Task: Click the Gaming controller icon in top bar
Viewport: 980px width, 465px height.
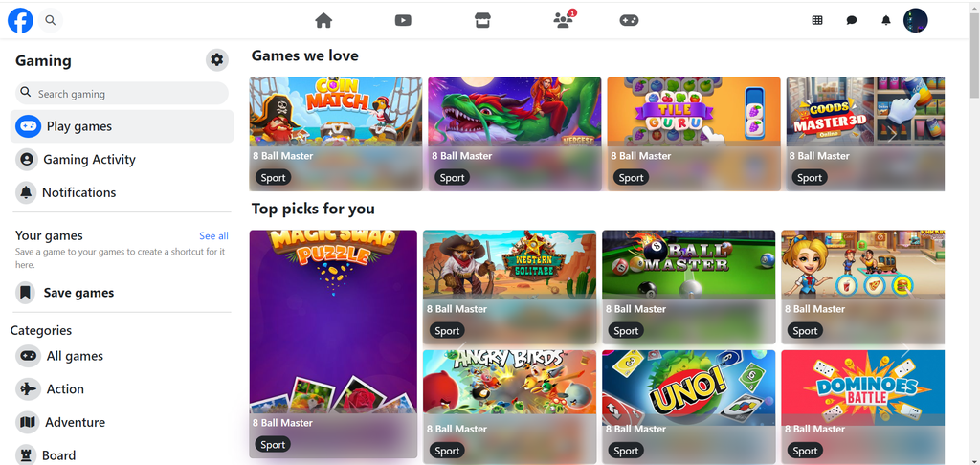Action: point(629,21)
